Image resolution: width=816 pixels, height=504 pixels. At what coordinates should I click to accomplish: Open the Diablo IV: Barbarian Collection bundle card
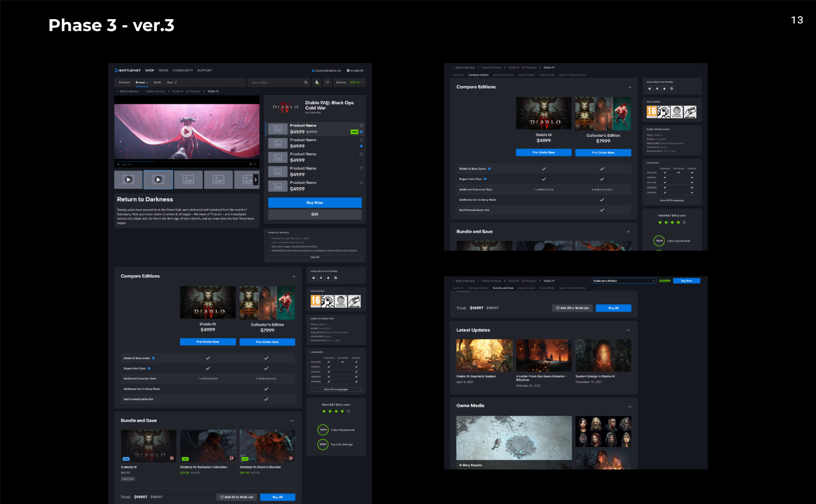[208, 452]
